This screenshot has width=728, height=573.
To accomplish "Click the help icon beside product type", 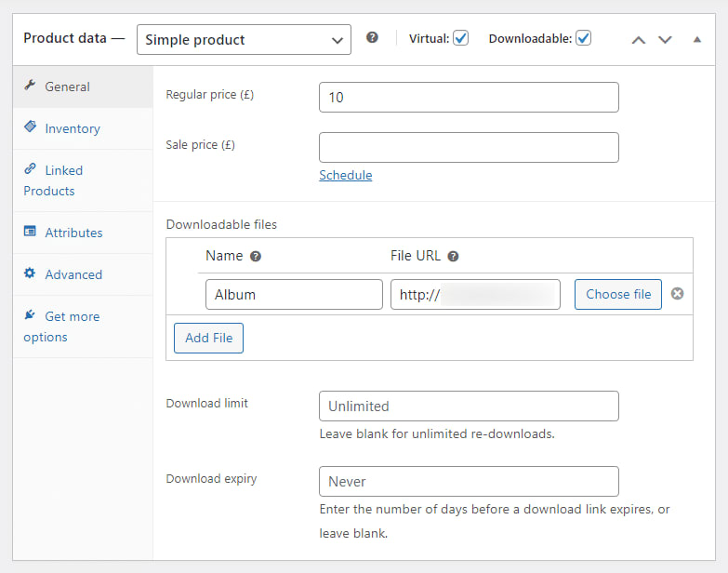I will [372, 37].
